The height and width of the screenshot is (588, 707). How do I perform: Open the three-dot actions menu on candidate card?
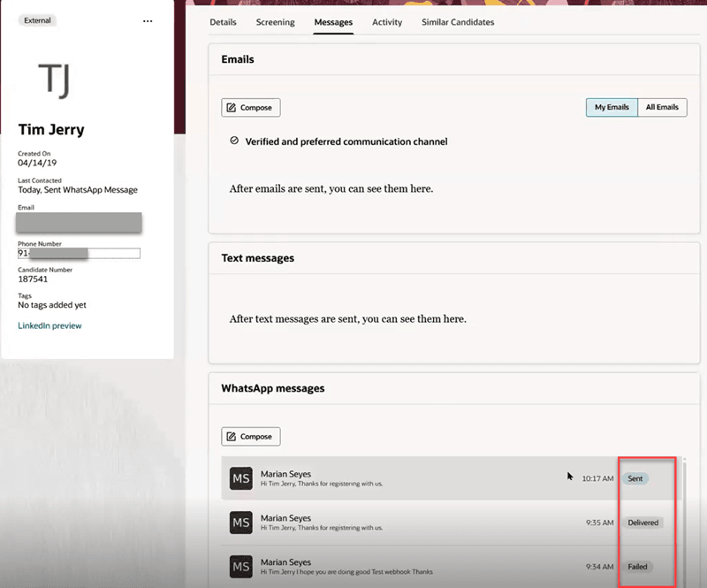(x=148, y=21)
